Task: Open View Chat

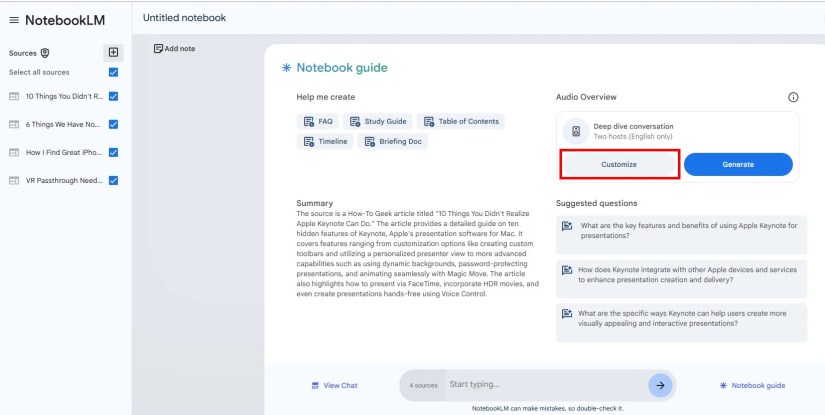Action: pos(334,386)
